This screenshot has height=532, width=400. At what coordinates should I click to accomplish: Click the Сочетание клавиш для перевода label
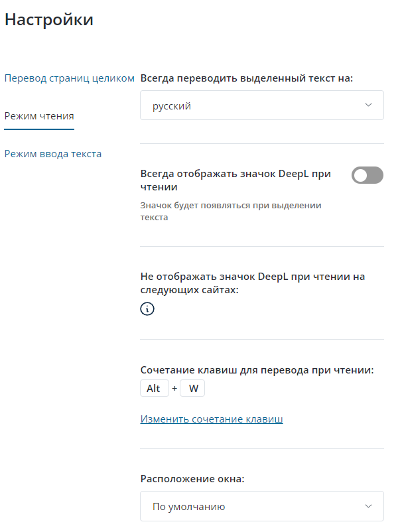click(x=257, y=370)
